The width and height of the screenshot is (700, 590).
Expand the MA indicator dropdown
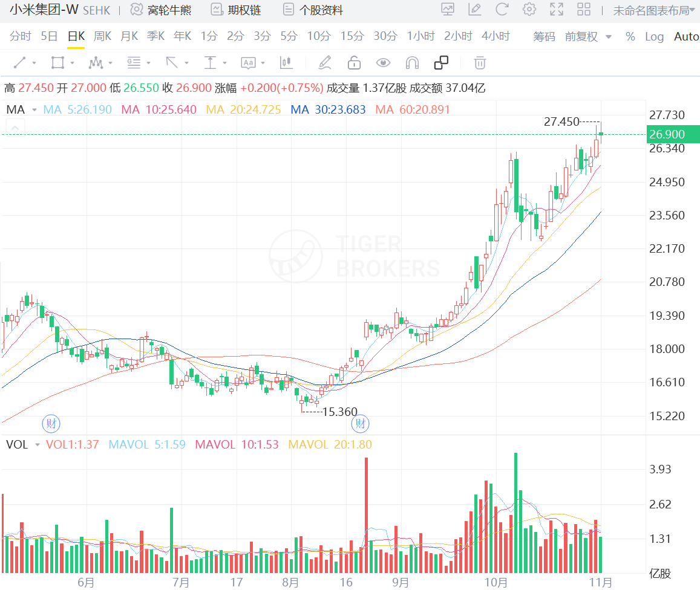tap(33, 110)
